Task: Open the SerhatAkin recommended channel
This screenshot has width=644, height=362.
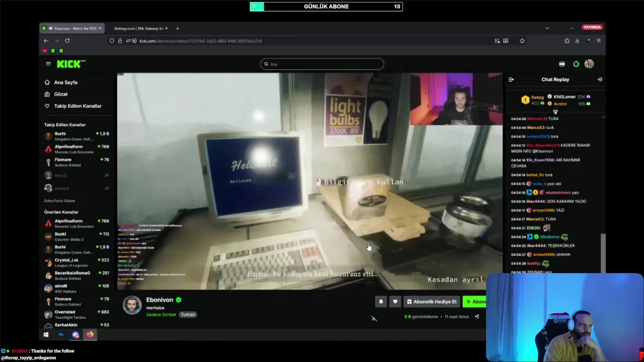Action: pos(76,325)
